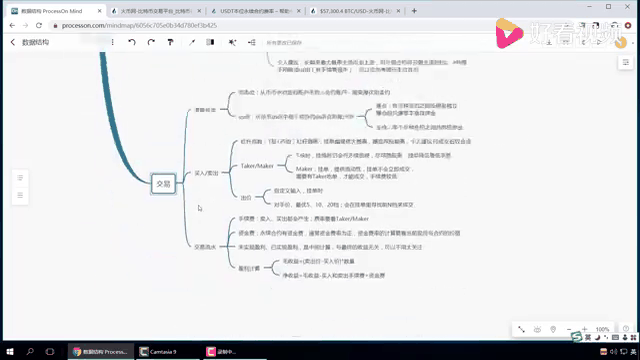Select the format painter tool
The image size is (640, 360).
[x=170, y=42]
